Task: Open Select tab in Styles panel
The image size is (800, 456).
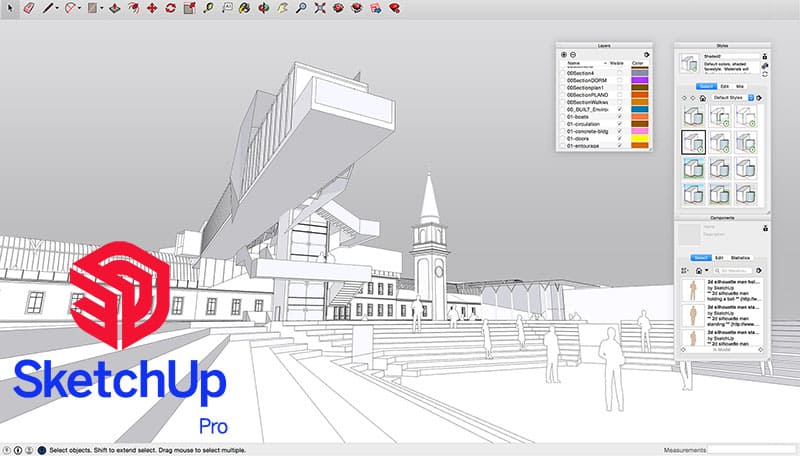Action: [x=707, y=87]
